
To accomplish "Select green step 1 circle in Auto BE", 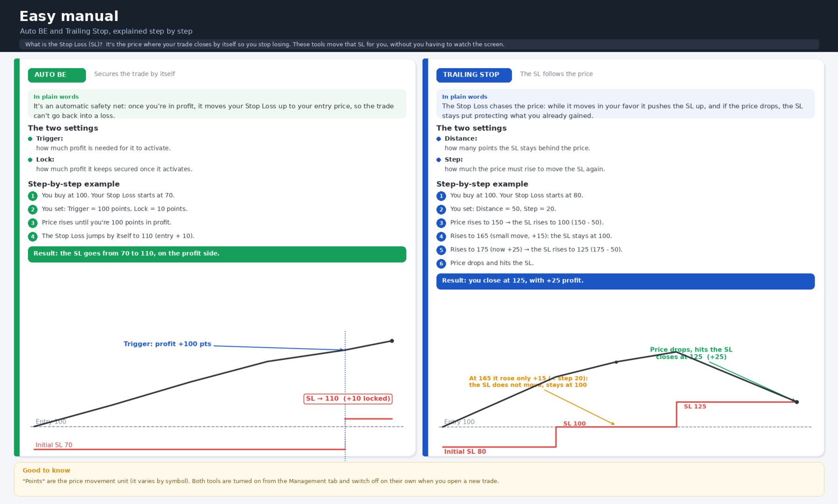I will pyautogui.click(x=33, y=196).
